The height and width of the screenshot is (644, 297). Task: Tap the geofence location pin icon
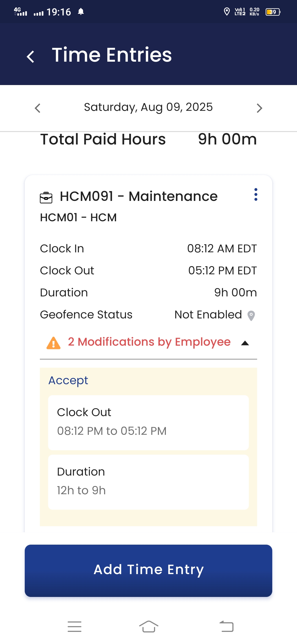251,315
